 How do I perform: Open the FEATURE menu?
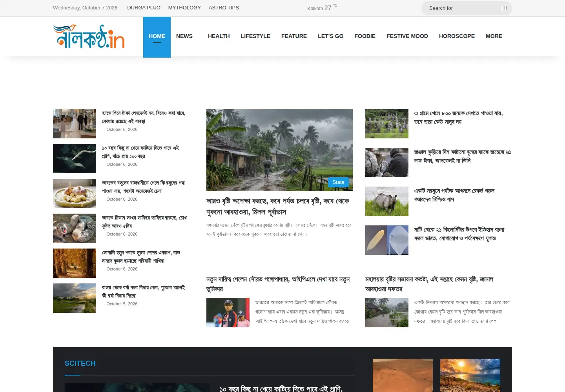pos(294,36)
